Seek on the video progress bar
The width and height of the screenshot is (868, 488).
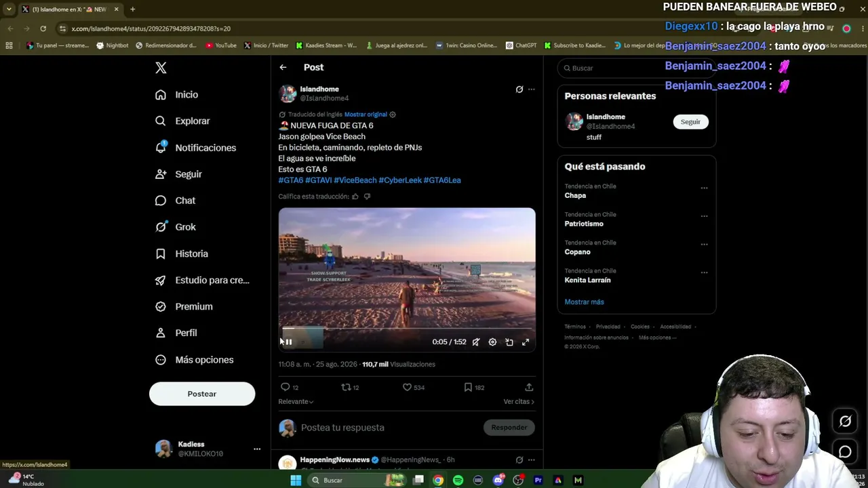[407, 329]
